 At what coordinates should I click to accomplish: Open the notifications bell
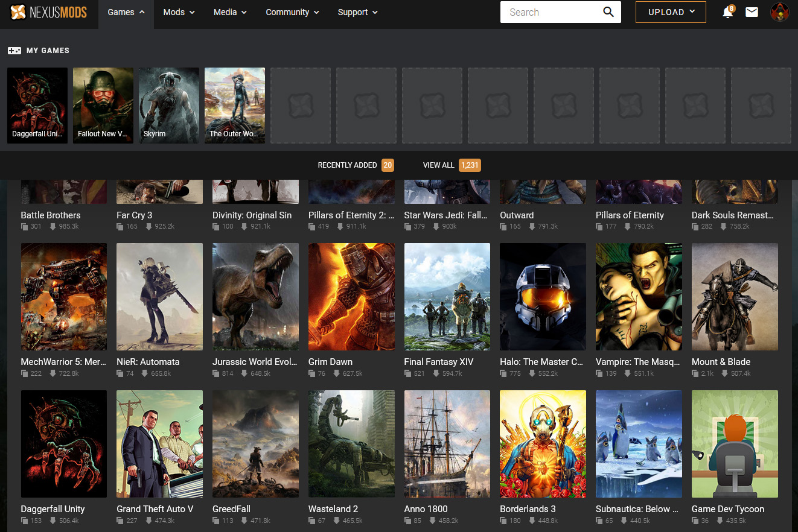[x=728, y=12]
